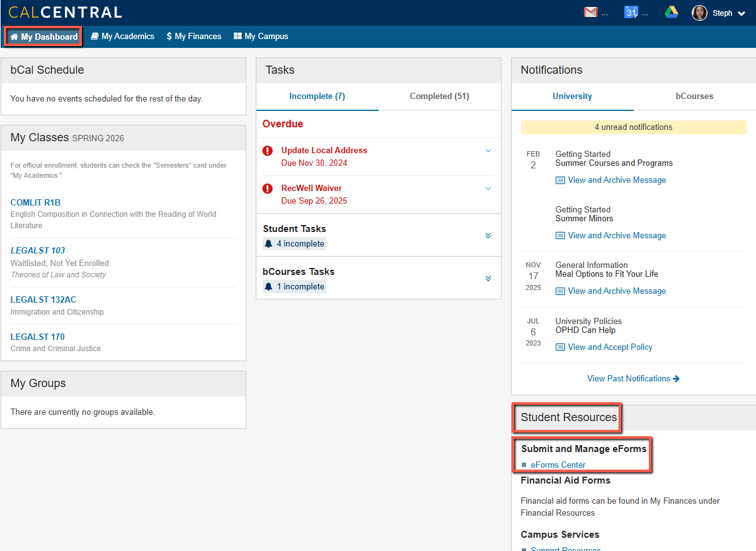Open the LEGALST 132AC class link
The image size is (756, 551).
point(43,300)
